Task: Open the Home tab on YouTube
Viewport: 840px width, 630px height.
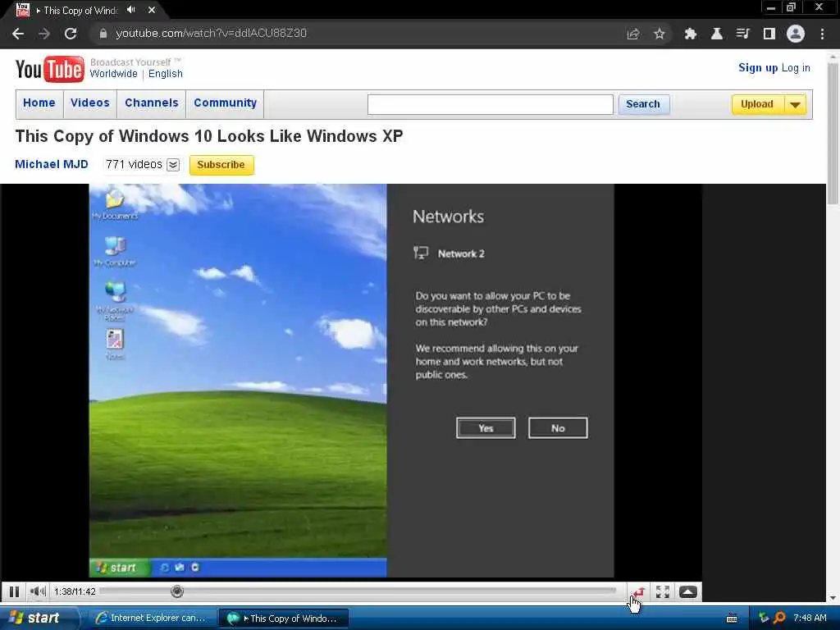Action: pos(39,103)
